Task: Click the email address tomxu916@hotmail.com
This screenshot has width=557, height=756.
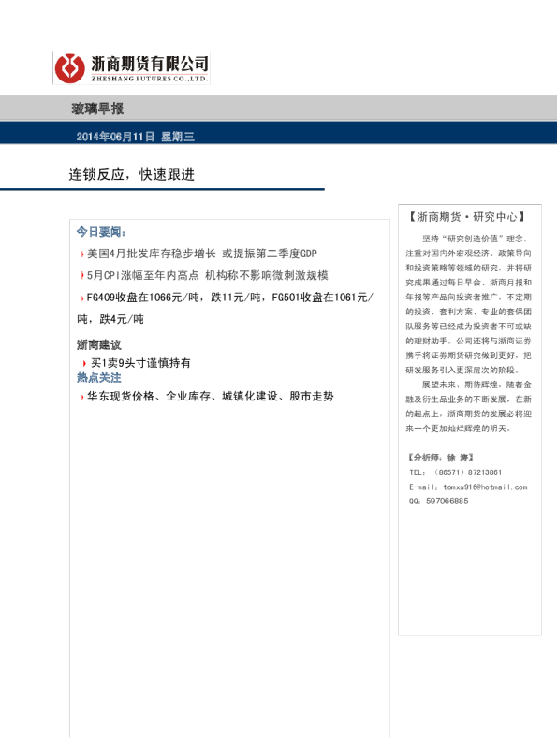Action: 485,487
